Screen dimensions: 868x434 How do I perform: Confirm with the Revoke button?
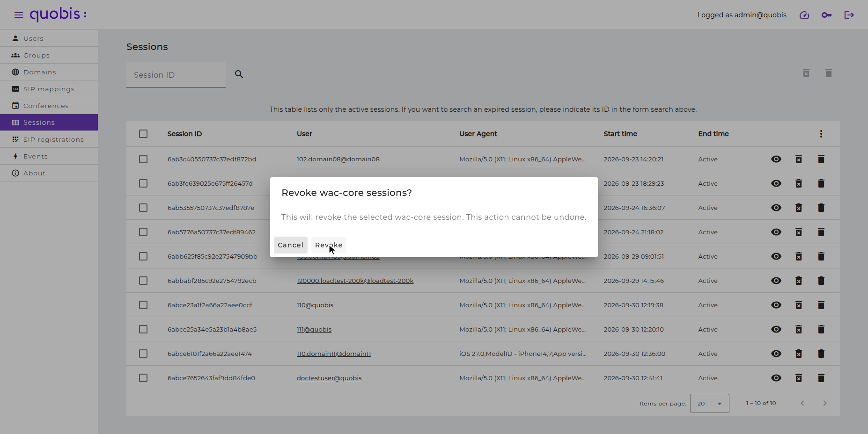(x=329, y=245)
